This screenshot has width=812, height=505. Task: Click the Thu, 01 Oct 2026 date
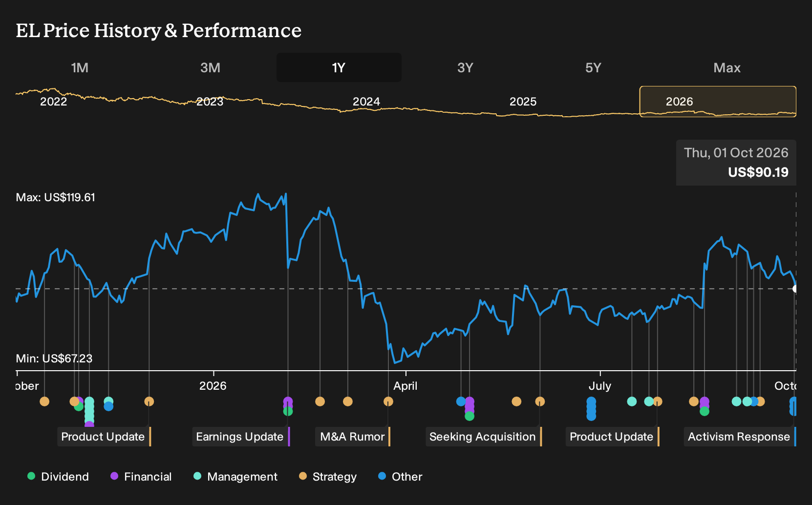tap(736, 153)
